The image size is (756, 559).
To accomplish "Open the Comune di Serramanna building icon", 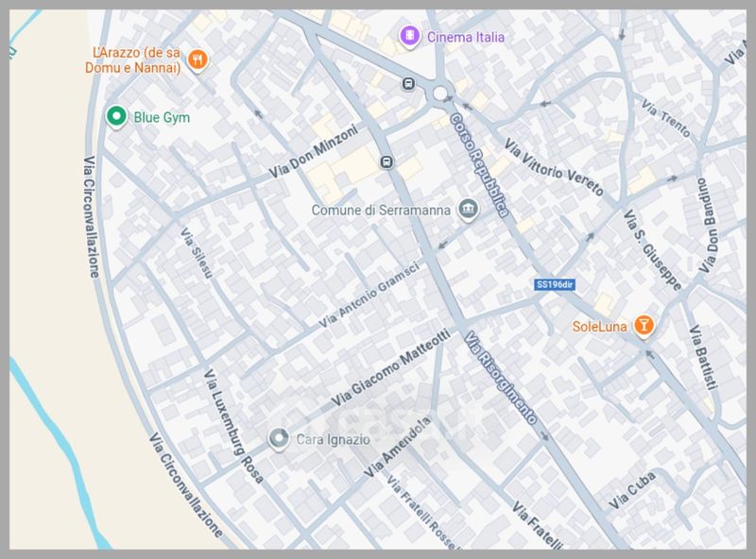I will (x=467, y=209).
